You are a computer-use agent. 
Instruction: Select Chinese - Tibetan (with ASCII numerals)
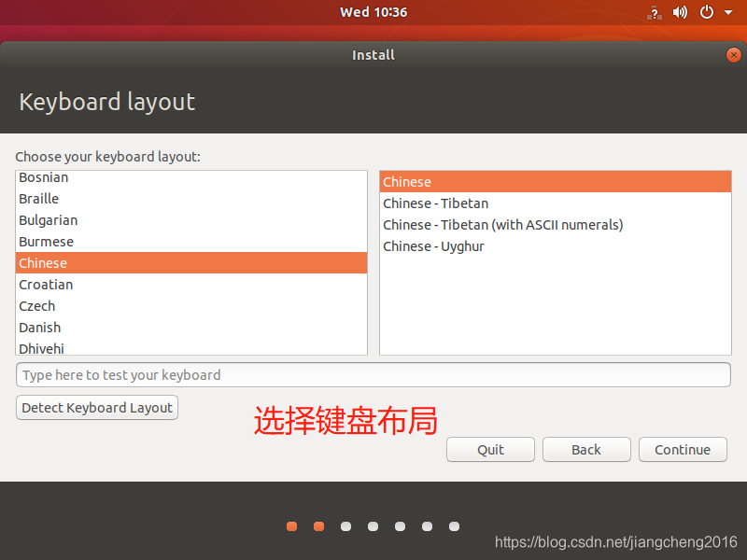[x=556, y=225]
